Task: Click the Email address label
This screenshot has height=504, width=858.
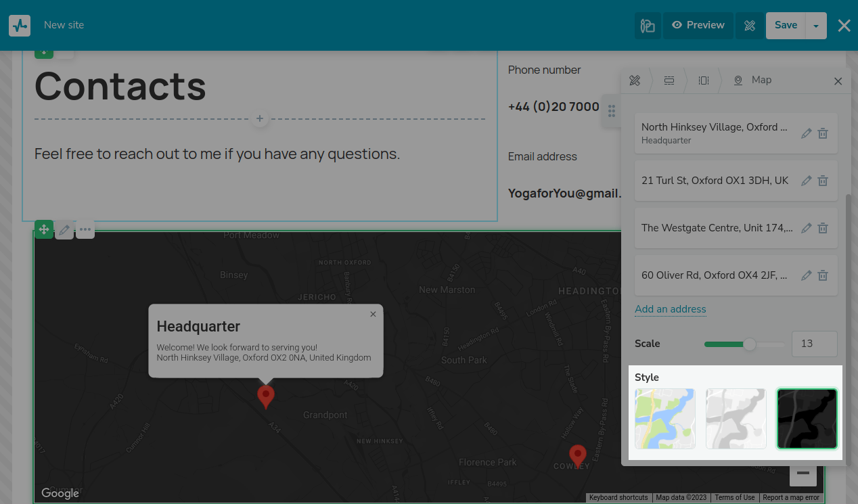Action: coord(543,156)
